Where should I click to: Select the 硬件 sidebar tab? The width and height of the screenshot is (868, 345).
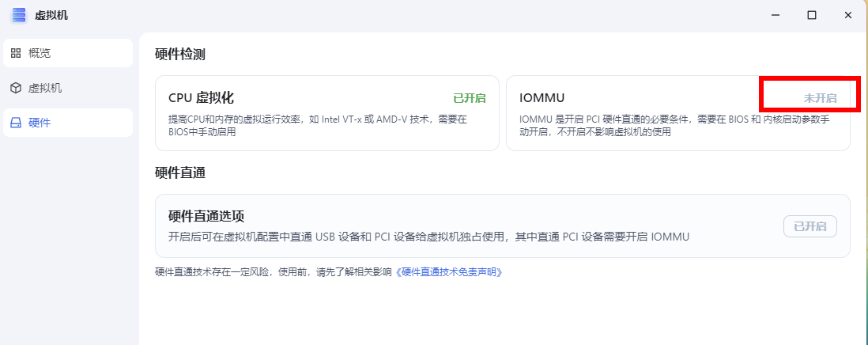tap(68, 123)
